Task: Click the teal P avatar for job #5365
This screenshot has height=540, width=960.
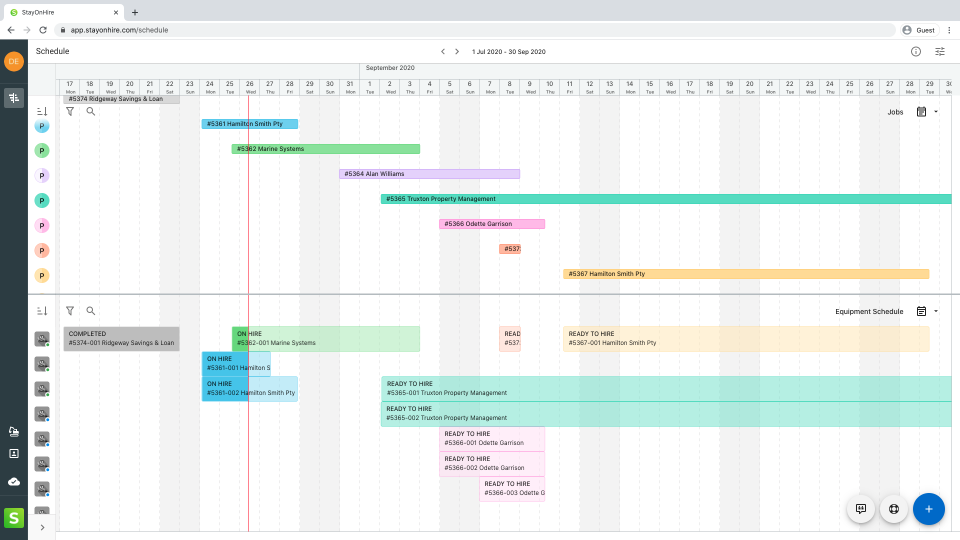Action: click(42, 201)
